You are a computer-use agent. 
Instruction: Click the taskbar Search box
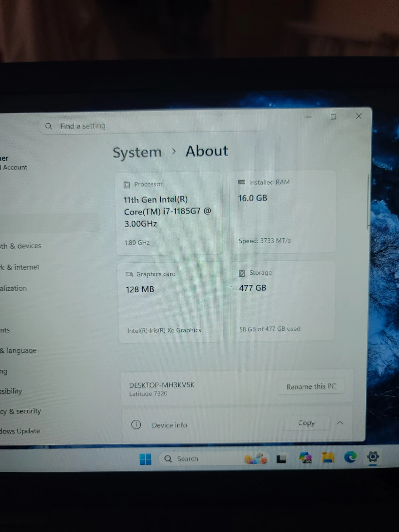pos(214,458)
